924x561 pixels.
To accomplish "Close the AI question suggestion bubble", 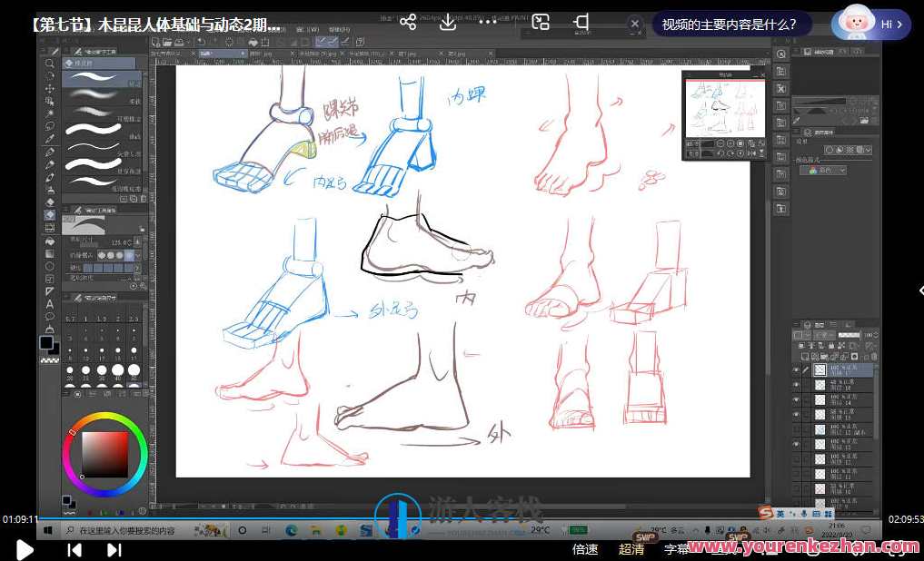I will pyautogui.click(x=635, y=25).
